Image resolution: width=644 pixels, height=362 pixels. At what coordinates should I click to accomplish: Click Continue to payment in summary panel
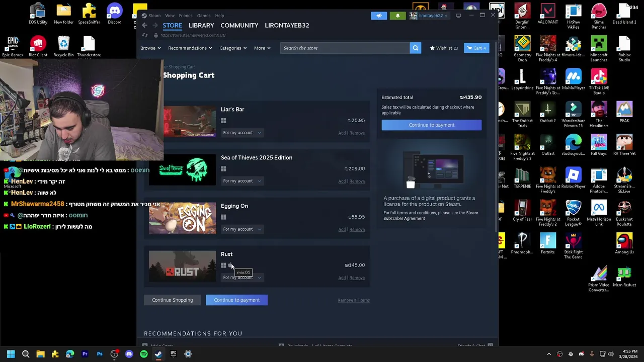431,125
